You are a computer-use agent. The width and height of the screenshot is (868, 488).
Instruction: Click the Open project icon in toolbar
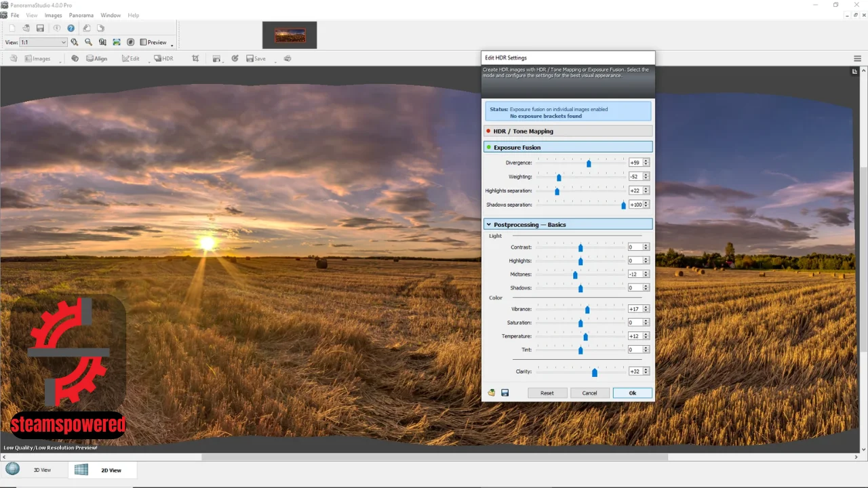pyautogui.click(x=26, y=28)
